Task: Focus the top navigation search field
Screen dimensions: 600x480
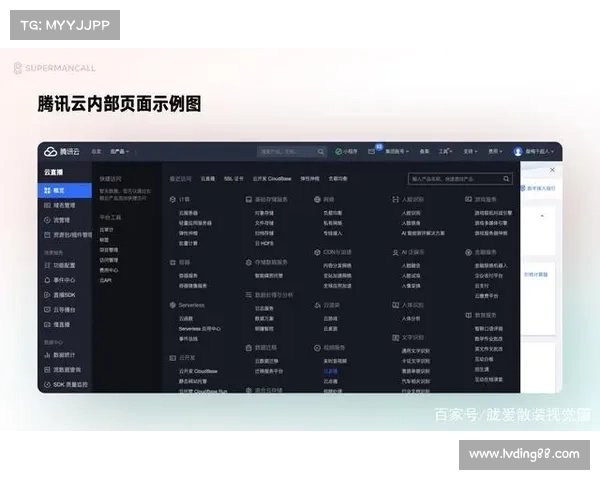Action: point(292,152)
